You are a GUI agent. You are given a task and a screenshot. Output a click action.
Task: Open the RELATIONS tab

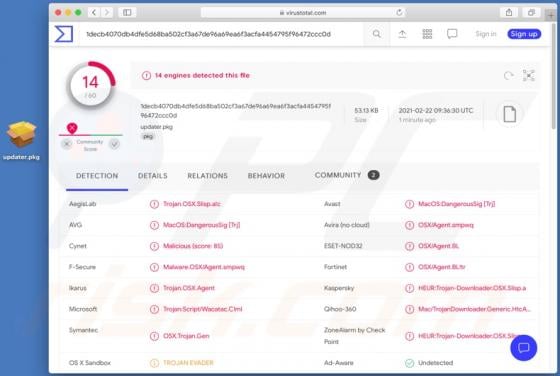coord(208,176)
